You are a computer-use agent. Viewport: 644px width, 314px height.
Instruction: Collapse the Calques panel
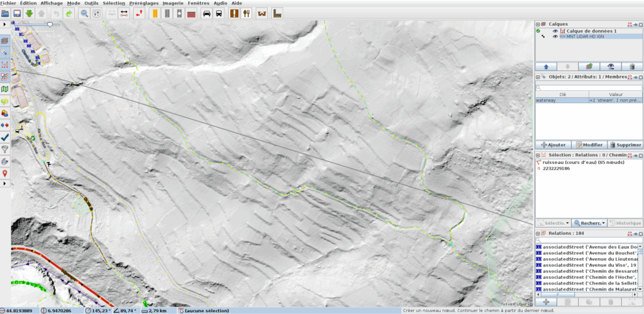pos(538,24)
